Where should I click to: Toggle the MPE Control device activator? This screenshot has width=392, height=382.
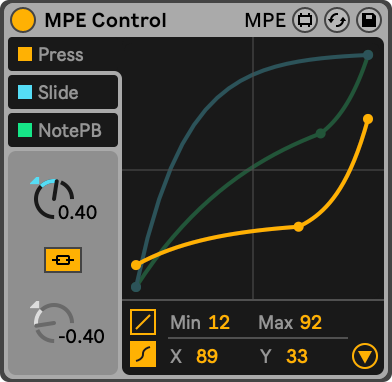tap(23, 20)
